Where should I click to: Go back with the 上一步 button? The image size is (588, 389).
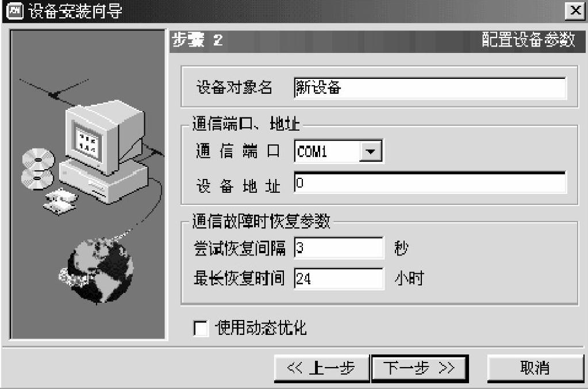click(x=321, y=368)
